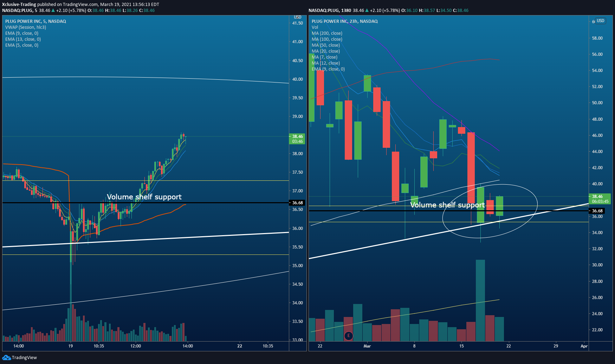615x364 pixels.
Task: Click the 12:00 time axis label
Action: [136, 346]
